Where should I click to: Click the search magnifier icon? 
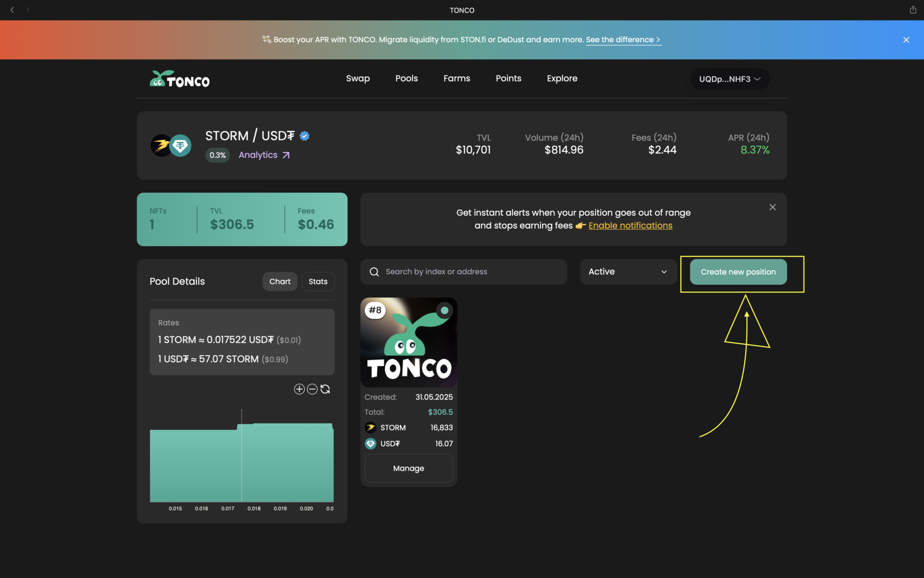(x=374, y=272)
